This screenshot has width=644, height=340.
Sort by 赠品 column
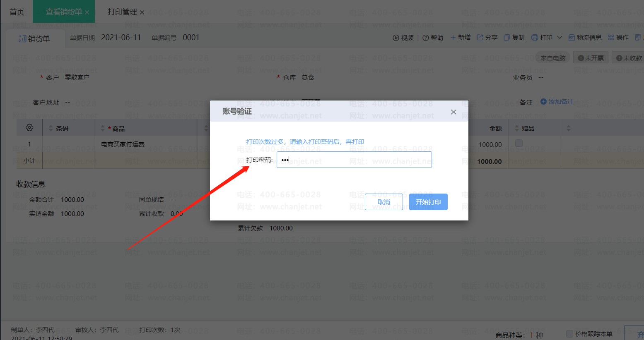516,129
